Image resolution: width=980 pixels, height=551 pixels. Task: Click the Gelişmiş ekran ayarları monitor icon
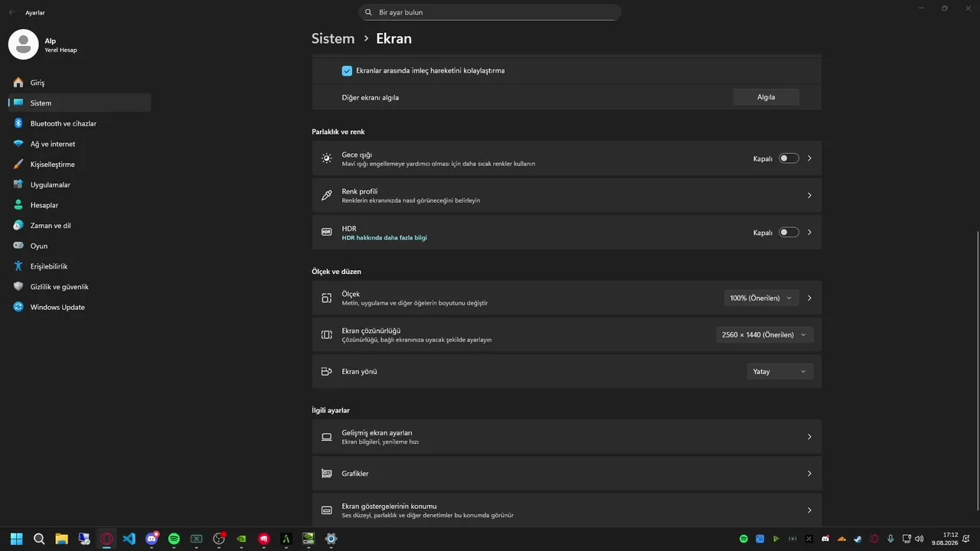point(327,437)
